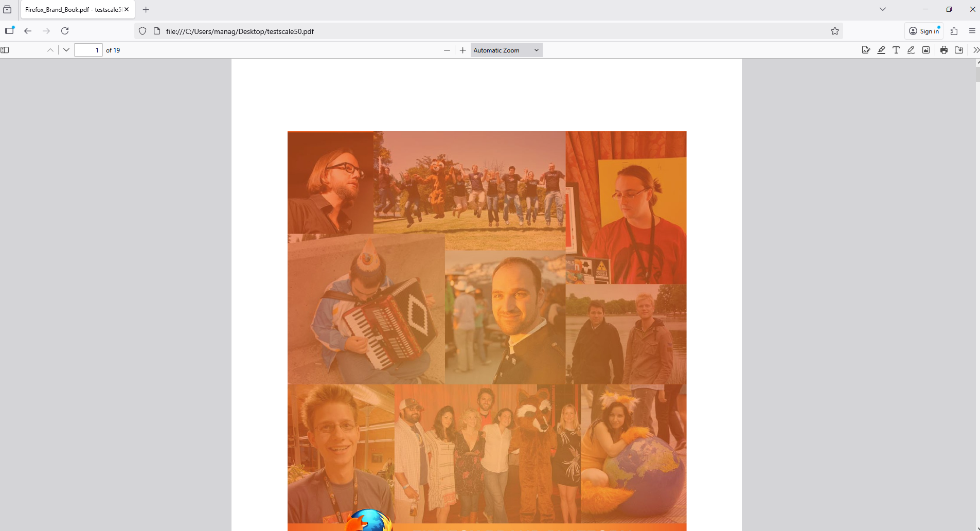
Task: Select the Firefox_Brand_Book.pdf tab
Action: coord(78,9)
